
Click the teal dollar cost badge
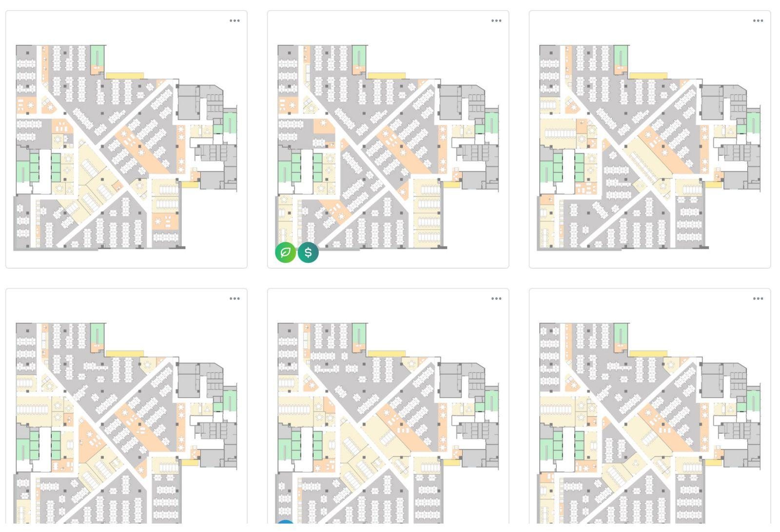click(308, 253)
